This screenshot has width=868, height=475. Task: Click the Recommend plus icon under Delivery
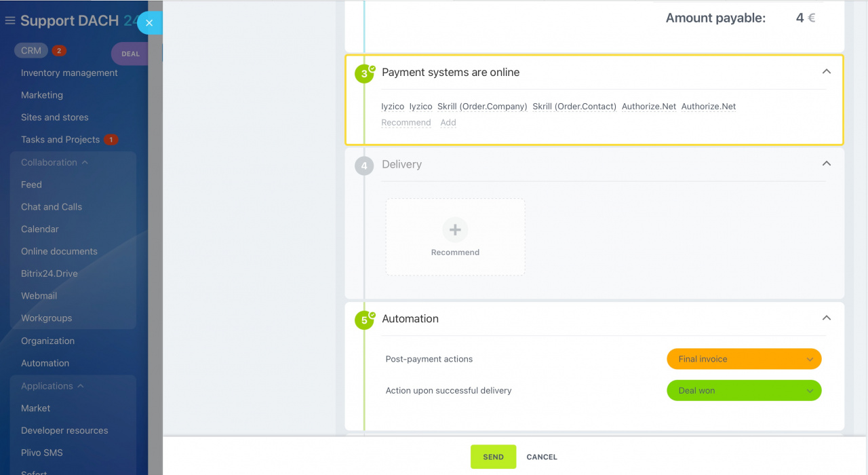point(454,229)
